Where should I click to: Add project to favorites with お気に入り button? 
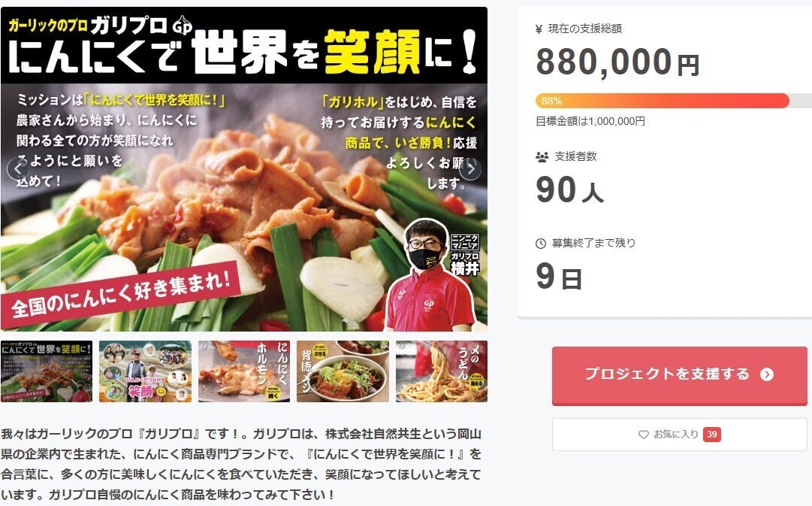coord(680,435)
